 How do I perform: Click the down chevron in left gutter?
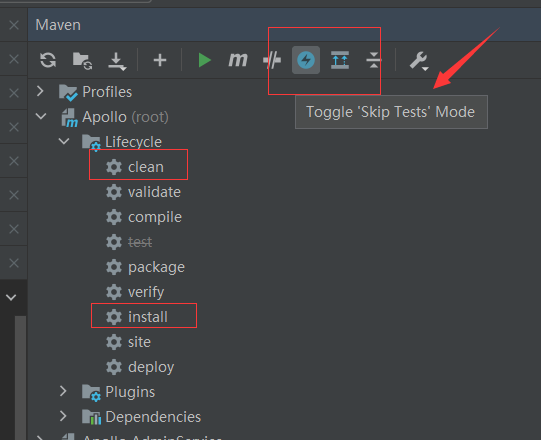(11, 297)
